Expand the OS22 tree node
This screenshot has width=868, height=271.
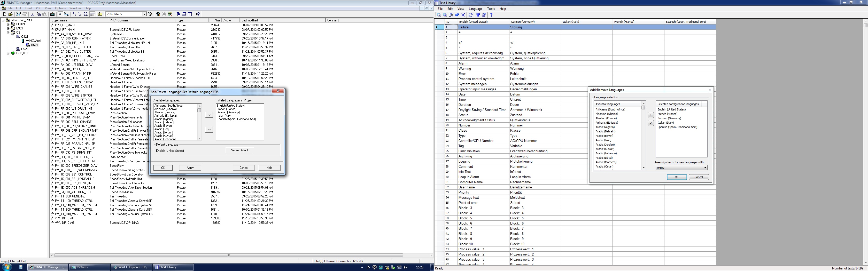[13, 49]
